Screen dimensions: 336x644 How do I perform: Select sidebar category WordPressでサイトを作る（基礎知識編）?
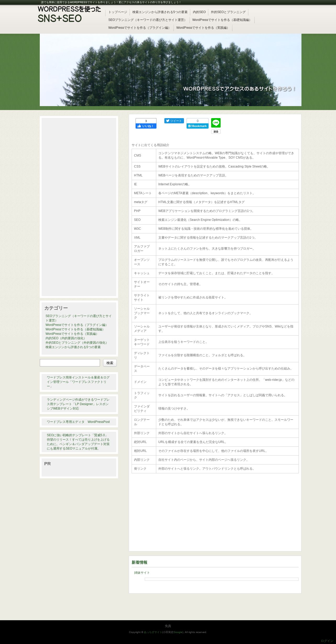click(x=75, y=329)
